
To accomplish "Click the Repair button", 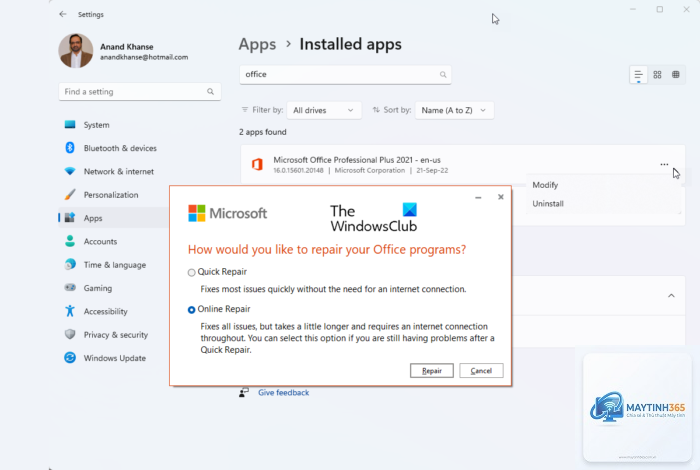I will pos(432,370).
